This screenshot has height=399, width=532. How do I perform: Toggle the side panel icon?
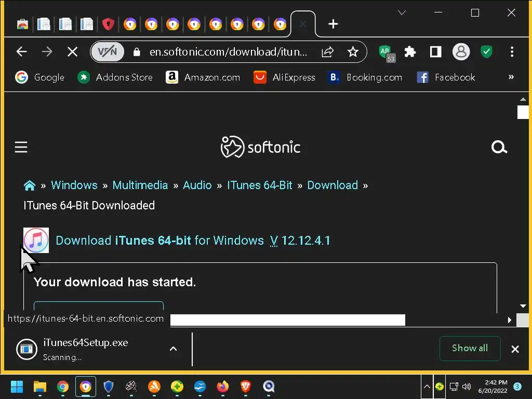tap(436, 52)
